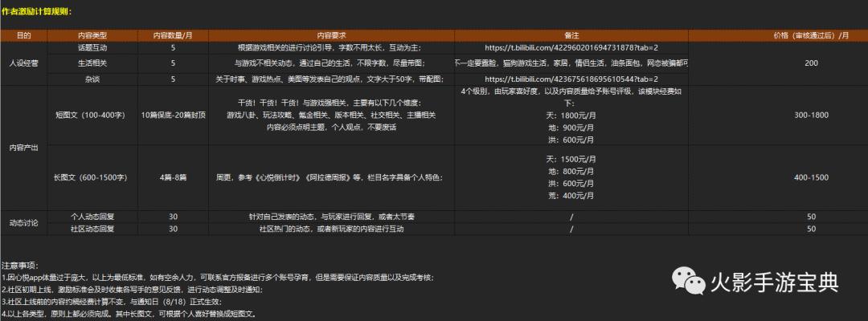The width and height of the screenshot is (868, 321).
Task: Select the 洪：600元/月 line in the 短图文 row
Action: click(x=571, y=140)
